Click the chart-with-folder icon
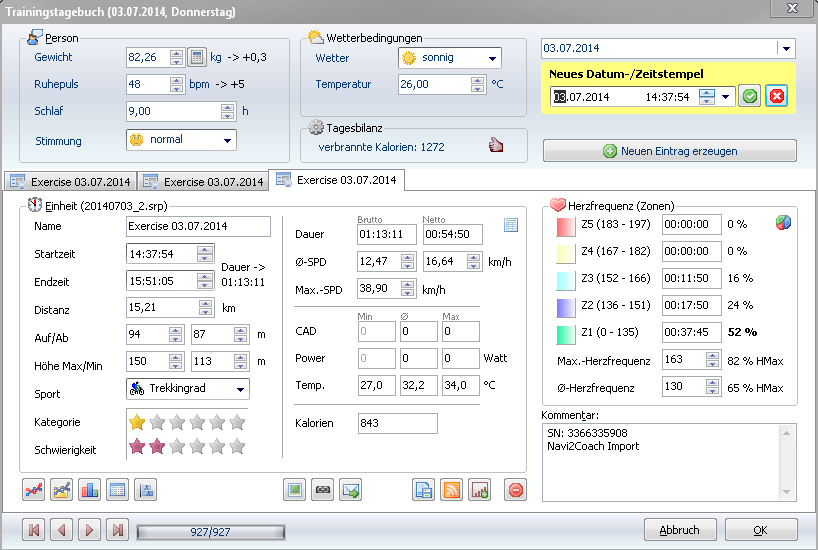The width and height of the screenshot is (818, 550). [x=62, y=490]
